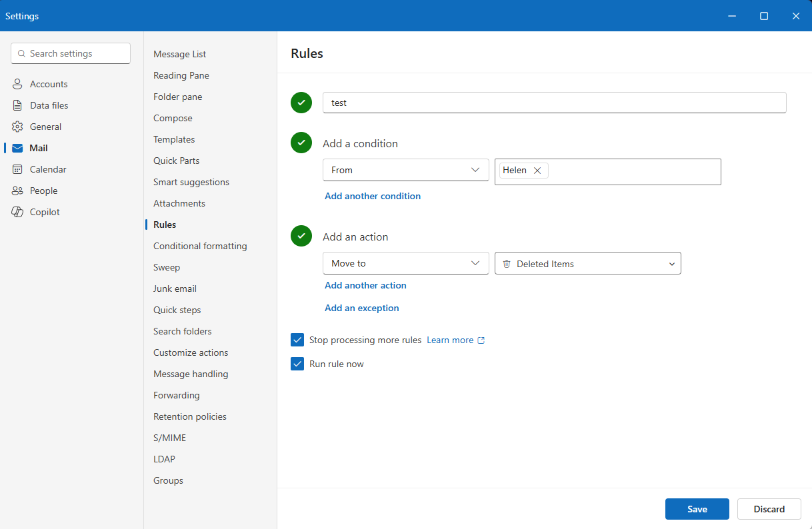Click the Calendar icon in sidebar

coord(17,169)
